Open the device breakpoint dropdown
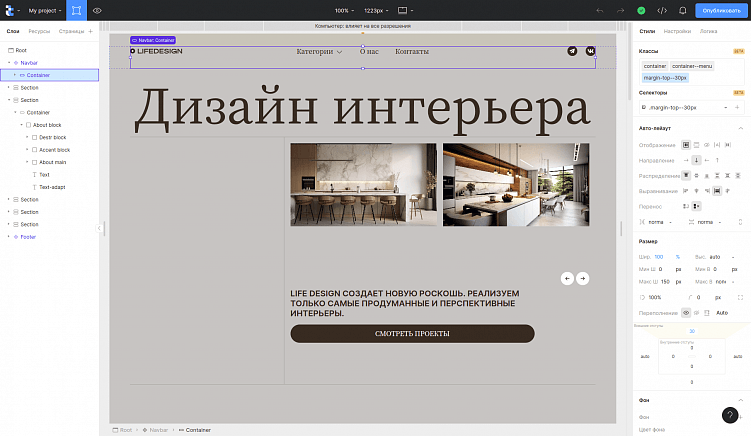Image resolution: width=751 pixels, height=436 pixels. (x=405, y=11)
